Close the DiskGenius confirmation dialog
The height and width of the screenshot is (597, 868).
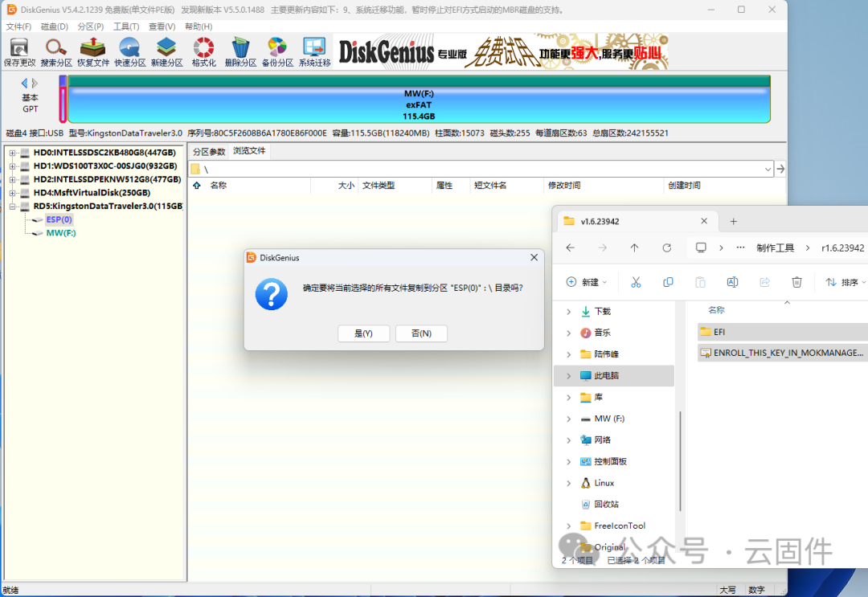coord(534,257)
